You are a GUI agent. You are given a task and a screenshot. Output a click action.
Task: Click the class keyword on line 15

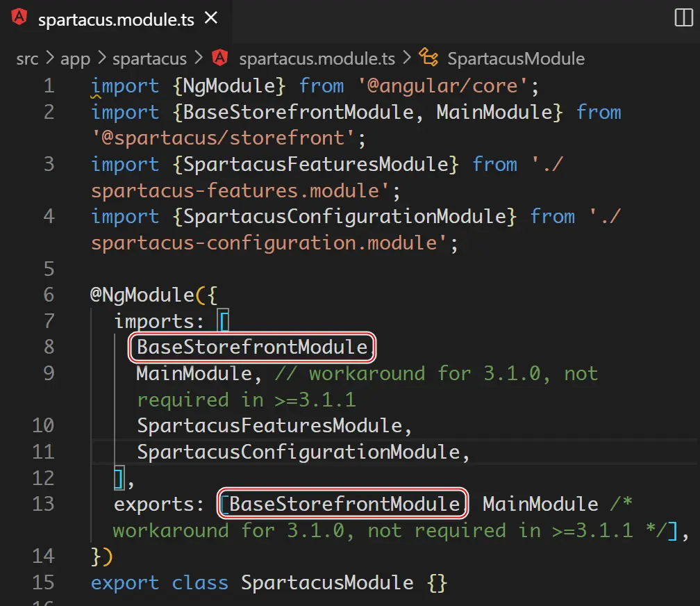[200, 583]
